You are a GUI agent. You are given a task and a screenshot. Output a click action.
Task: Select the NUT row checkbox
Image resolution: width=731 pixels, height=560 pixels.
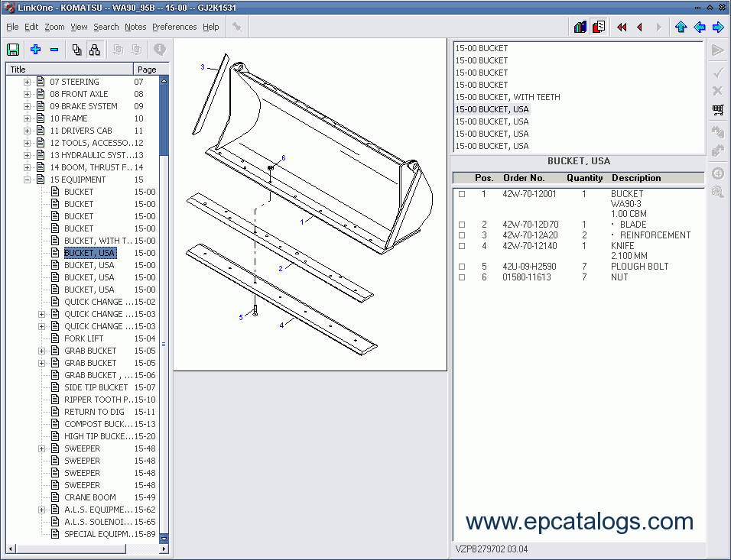pyautogui.click(x=462, y=277)
